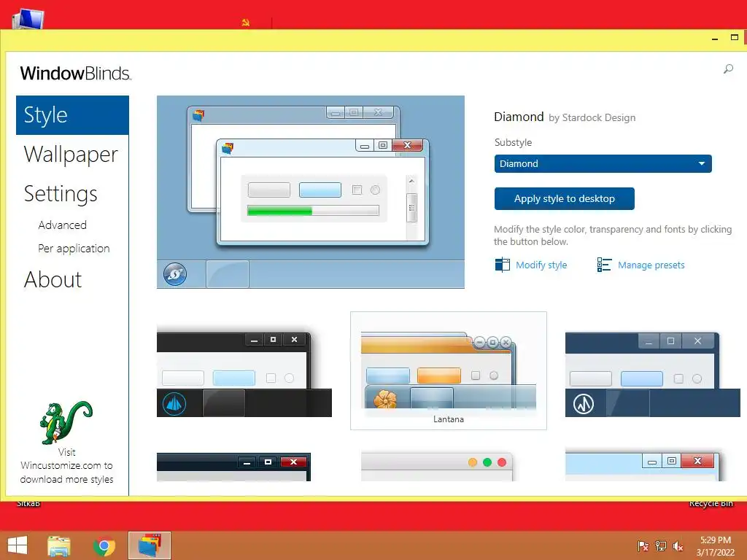This screenshot has height=560, width=747.
Task: Open Manage presets link
Action: click(651, 265)
